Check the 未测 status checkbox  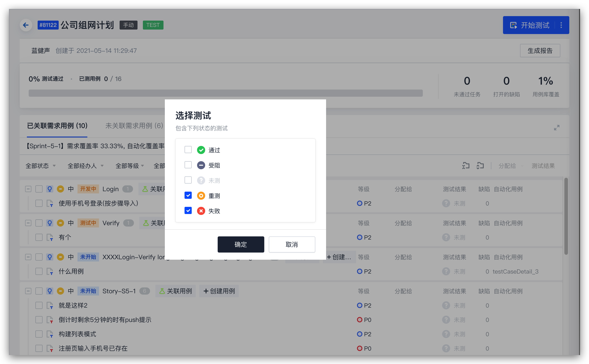pyautogui.click(x=188, y=180)
